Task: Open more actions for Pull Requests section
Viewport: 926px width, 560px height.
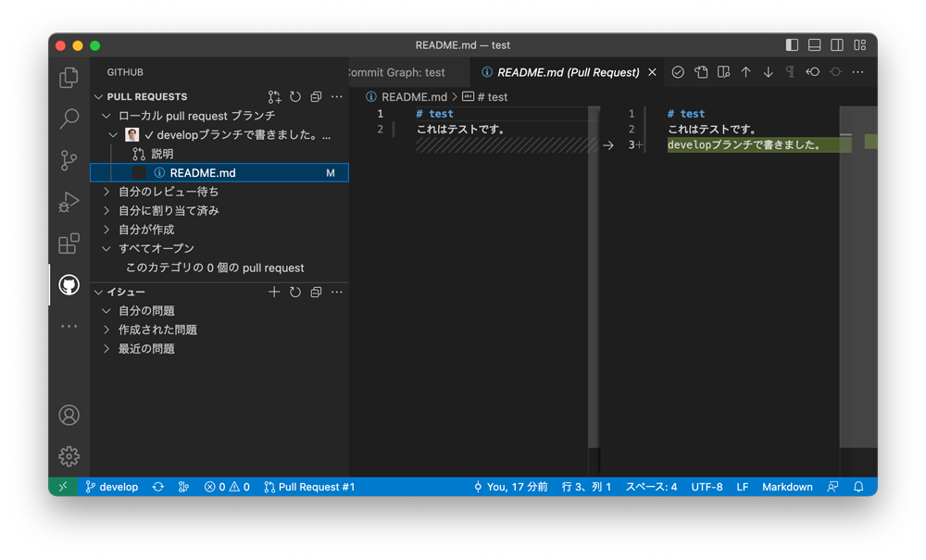Action: coord(337,97)
